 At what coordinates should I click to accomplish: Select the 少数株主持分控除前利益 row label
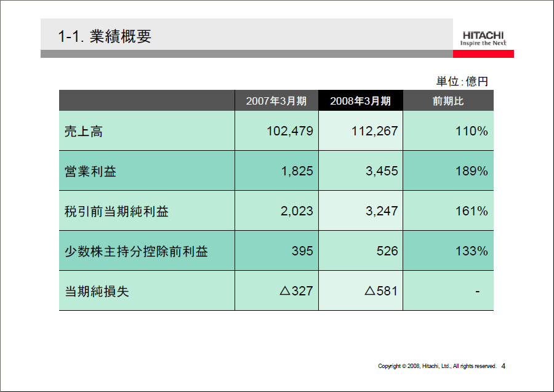[x=136, y=251]
